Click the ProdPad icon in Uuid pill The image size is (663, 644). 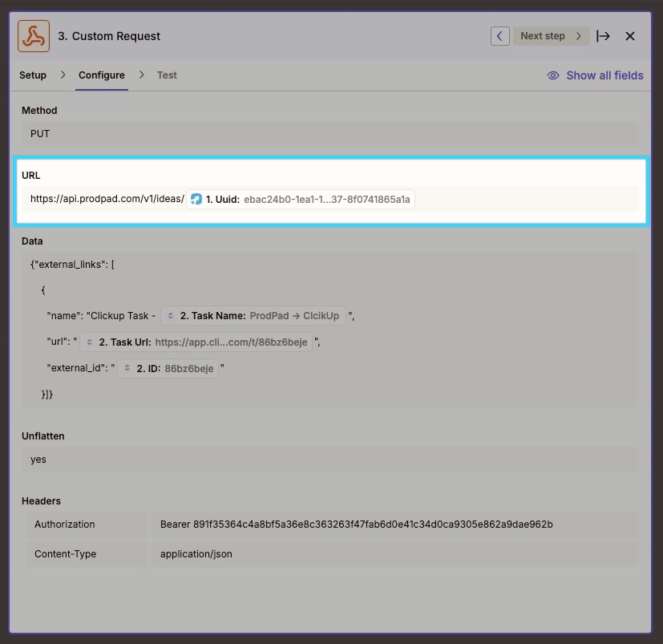point(196,199)
